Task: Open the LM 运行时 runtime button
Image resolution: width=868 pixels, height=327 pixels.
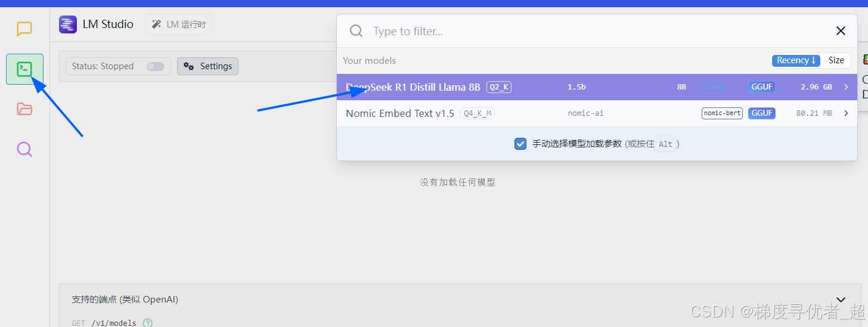Action: pyautogui.click(x=179, y=24)
